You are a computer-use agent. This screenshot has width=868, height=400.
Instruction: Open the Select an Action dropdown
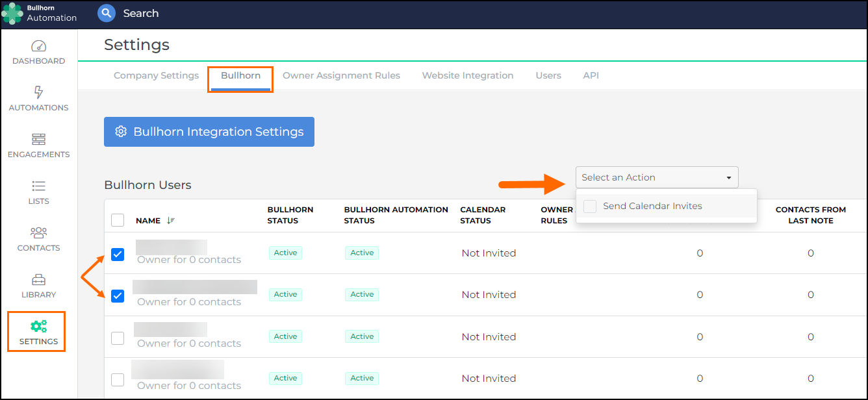pos(656,177)
